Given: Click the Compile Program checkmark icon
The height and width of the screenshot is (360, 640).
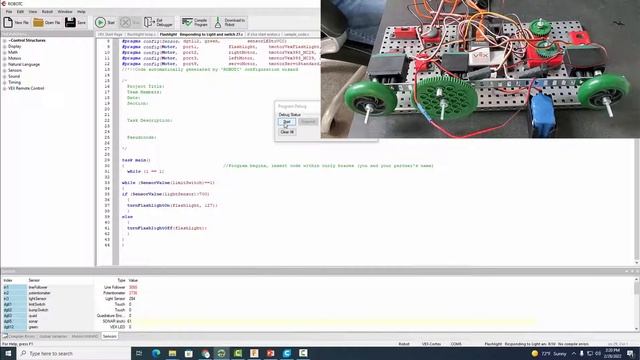Looking at the screenshot, I should tap(187, 22).
